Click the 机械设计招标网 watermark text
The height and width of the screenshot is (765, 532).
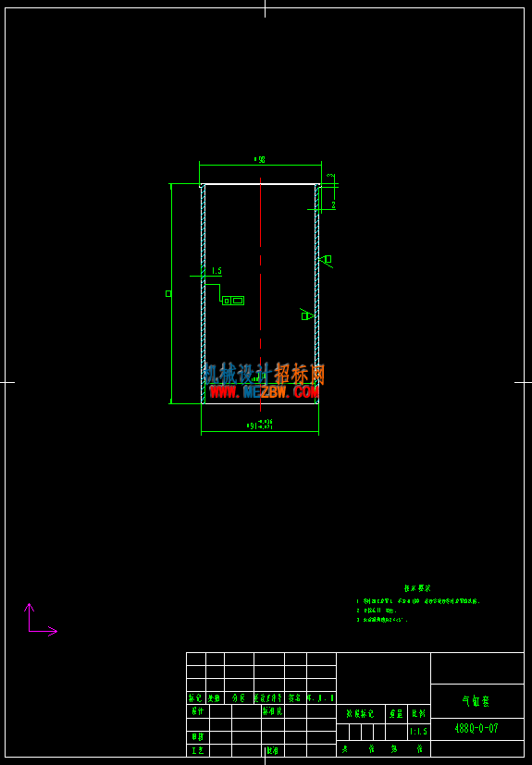pos(264,374)
